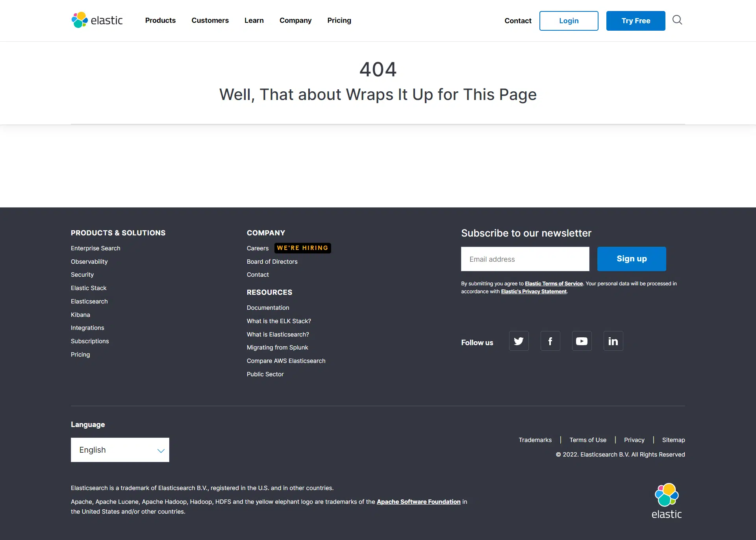Image resolution: width=756 pixels, height=540 pixels.
Task: Open What is Elasticsearch link
Action: tap(278, 335)
